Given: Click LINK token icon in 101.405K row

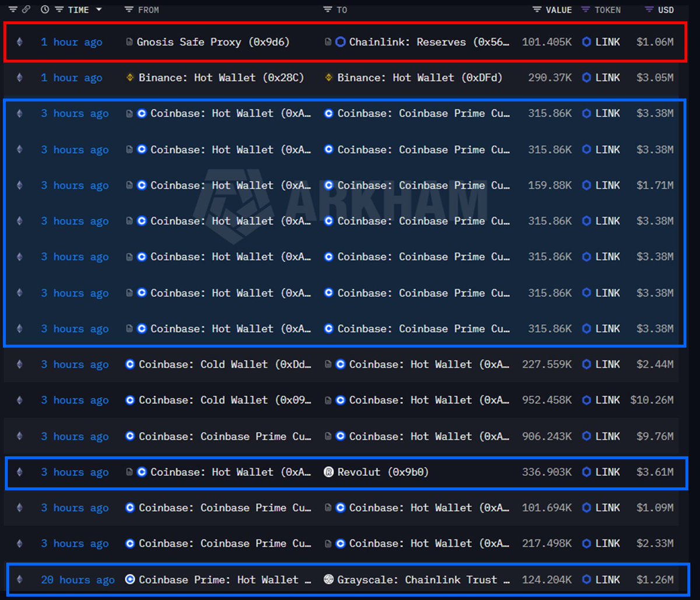Looking at the screenshot, I should coord(586,42).
